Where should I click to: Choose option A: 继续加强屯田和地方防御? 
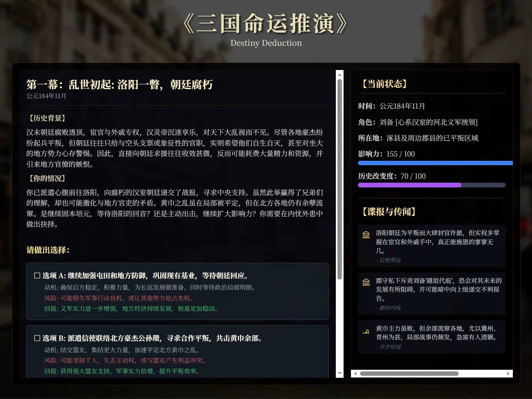(x=177, y=291)
